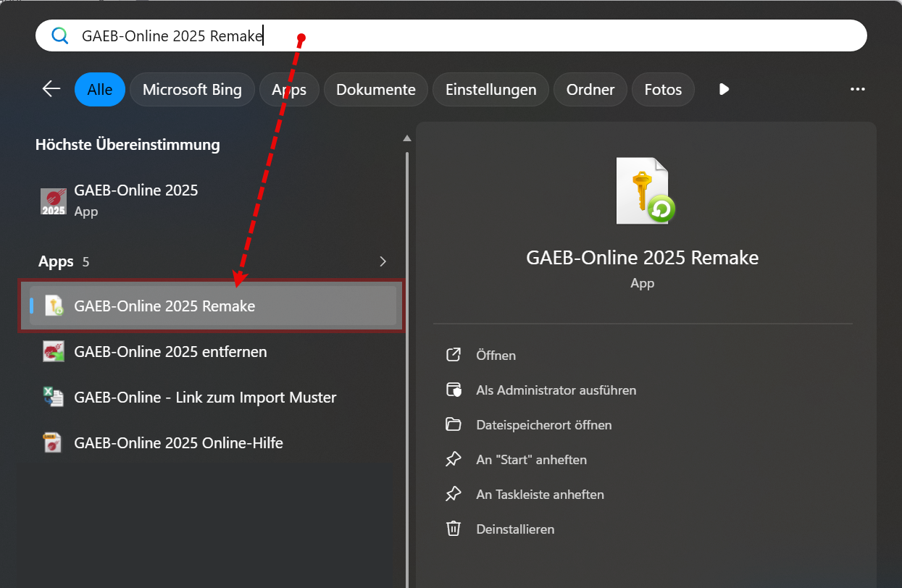Show more filter categories arrow
This screenshot has height=588, width=902.
pos(723,89)
